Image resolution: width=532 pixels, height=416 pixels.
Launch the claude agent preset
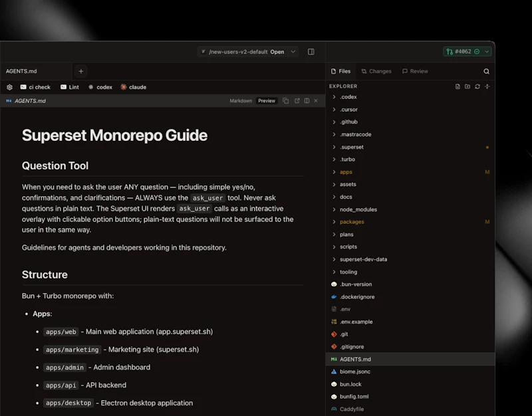tap(134, 87)
